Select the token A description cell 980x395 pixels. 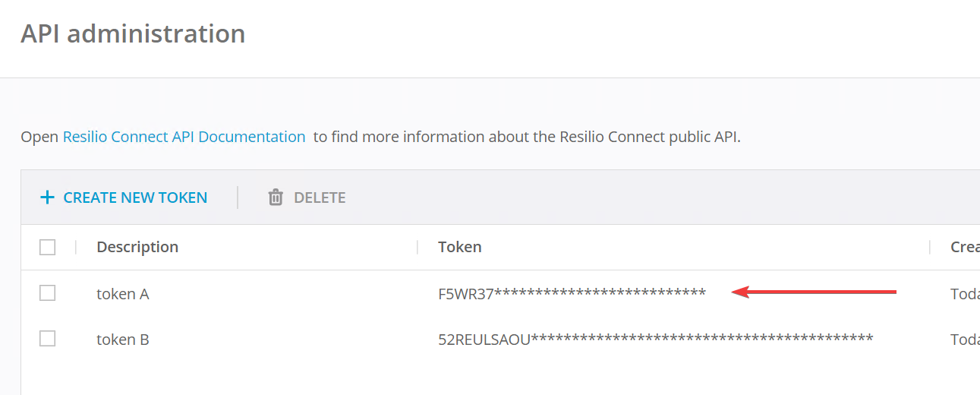pos(123,294)
